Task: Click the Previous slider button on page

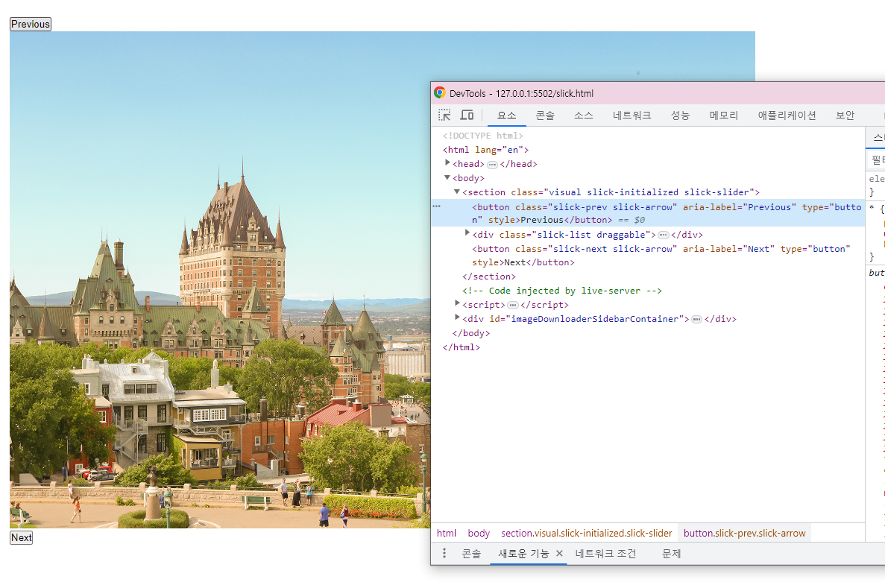Action: 31,25
